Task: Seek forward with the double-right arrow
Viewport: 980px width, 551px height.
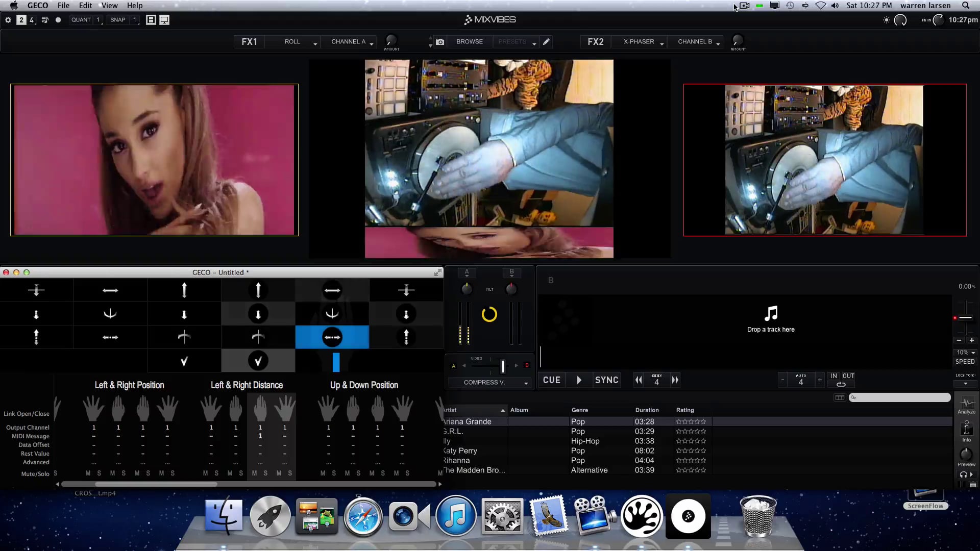Action: (675, 380)
